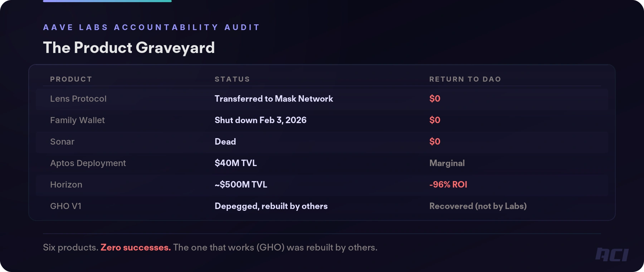Click the Sonar product name
Viewport: 644px width, 272px height.
click(62, 142)
